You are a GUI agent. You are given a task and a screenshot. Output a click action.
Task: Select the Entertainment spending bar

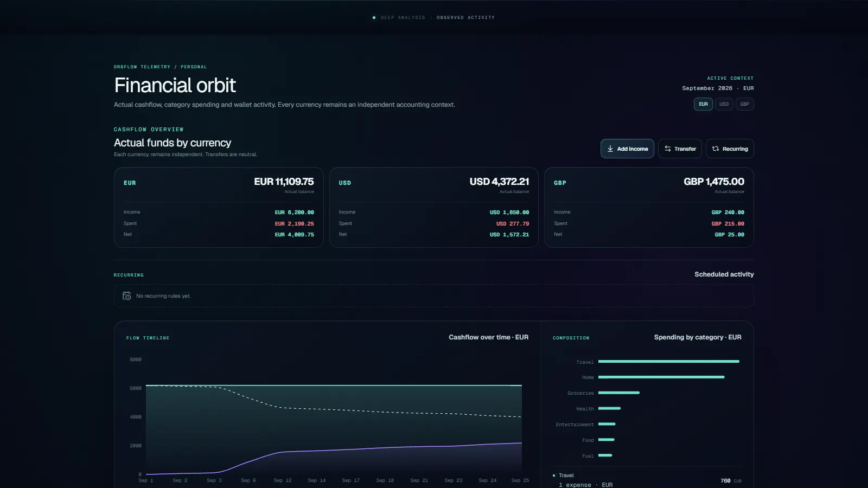coord(607,424)
